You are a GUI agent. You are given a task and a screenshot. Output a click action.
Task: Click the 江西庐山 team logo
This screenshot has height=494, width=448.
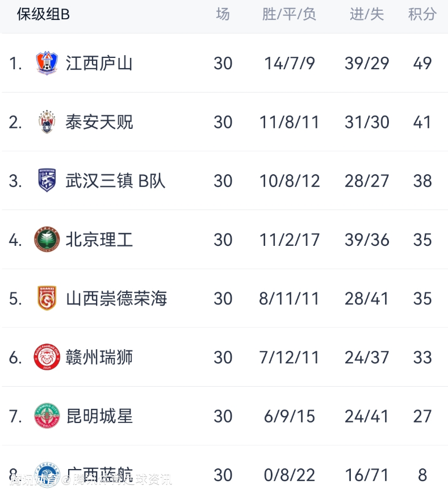click(x=47, y=63)
